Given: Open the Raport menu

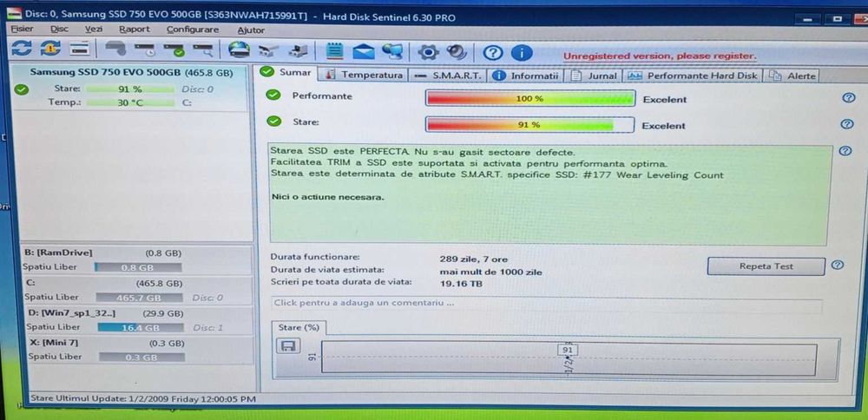Looking at the screenshot, I should point(135,30).
